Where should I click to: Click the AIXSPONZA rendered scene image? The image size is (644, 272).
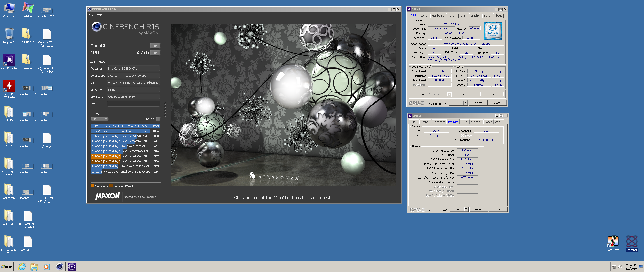[283, 105]
